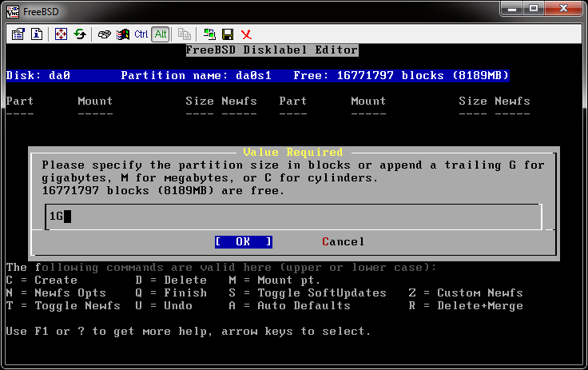Click 'C = Create' command text
The image size is (588, 370).
(x=42, y=280)
